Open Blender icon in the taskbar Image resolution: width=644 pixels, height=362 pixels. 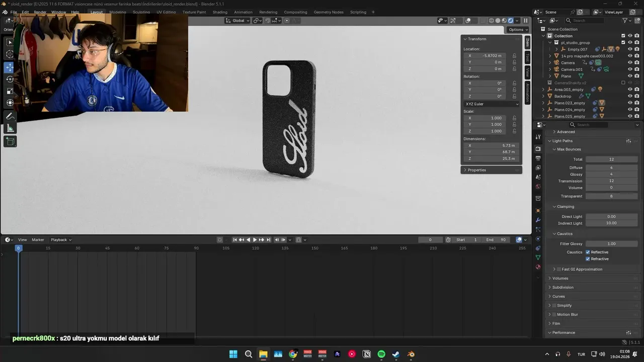(411, 354)
